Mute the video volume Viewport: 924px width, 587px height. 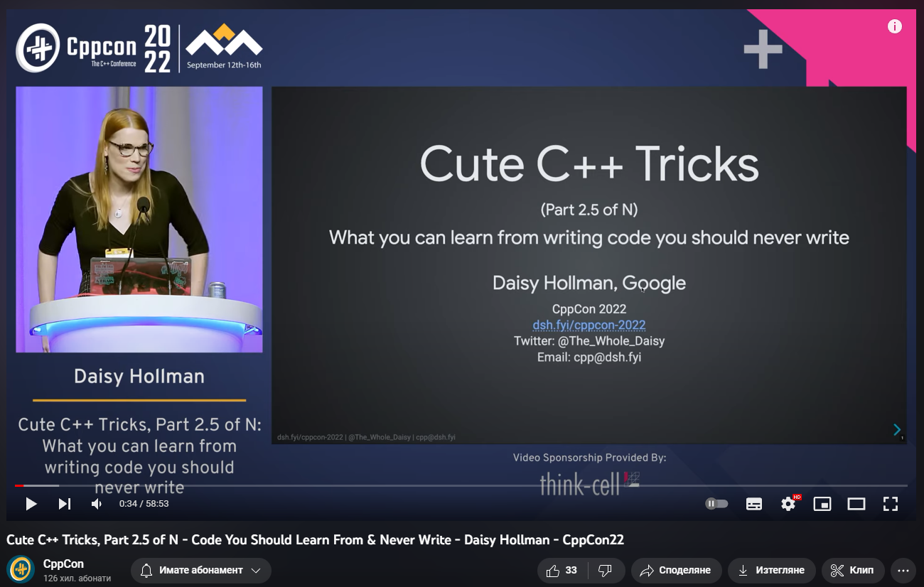(x=97, y=504)
